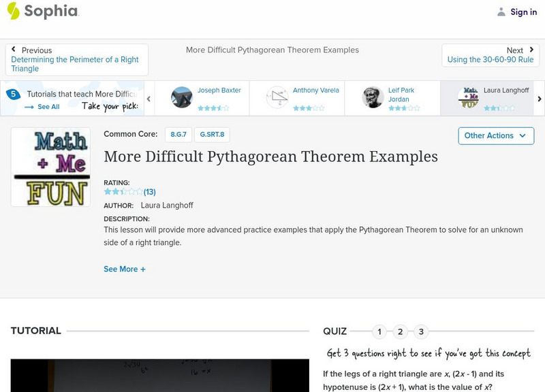The width and height of the screenshot is (545, 392).
Task: Click the 8.G.7 Common Core tag
Action: tap(178, 134)
